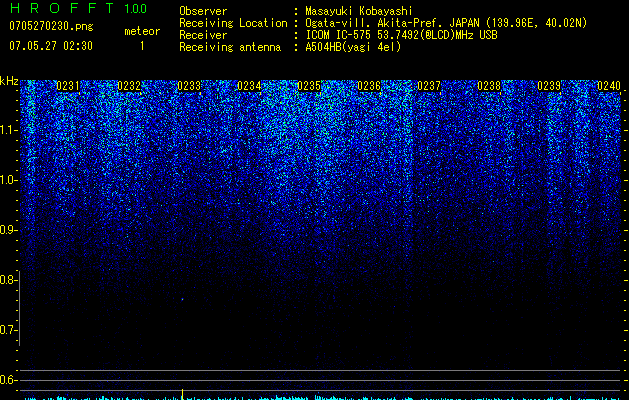Click the yellow meteor spike on the level trace

(183, 394)
